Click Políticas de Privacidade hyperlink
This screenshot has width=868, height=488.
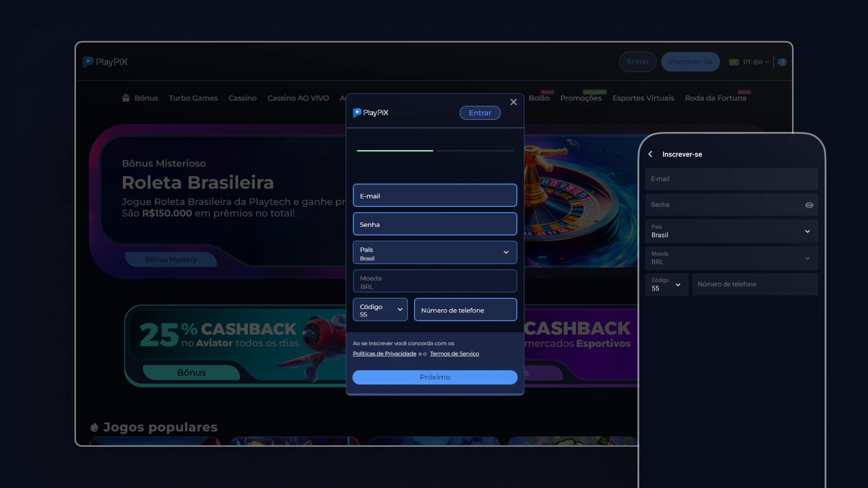coord(385,354)
